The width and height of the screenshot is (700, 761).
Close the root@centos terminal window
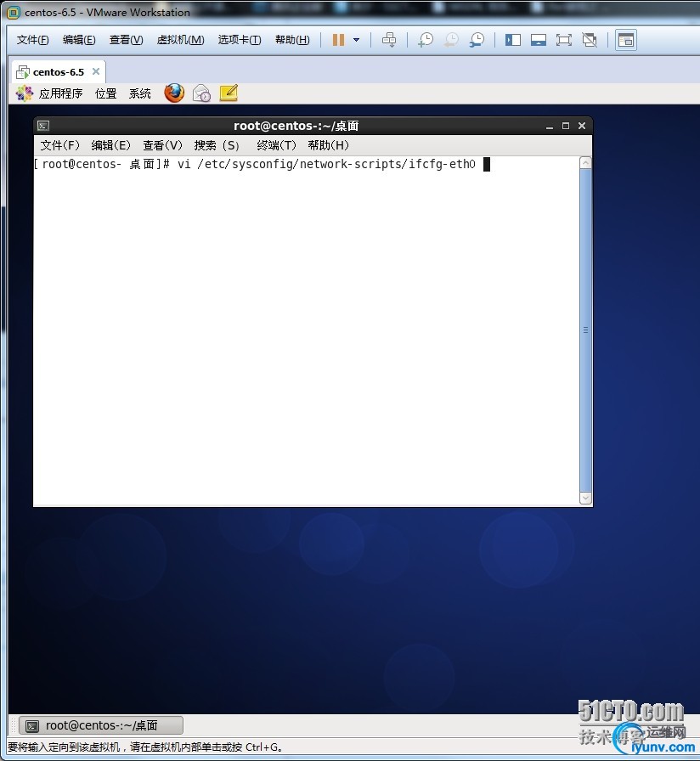(x=582, y=127)
